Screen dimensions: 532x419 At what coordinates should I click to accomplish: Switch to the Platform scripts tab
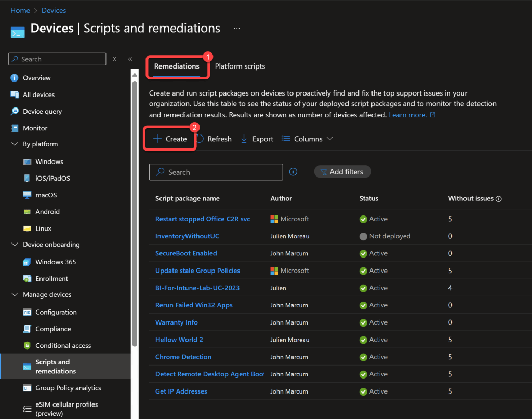coord(240,66)
